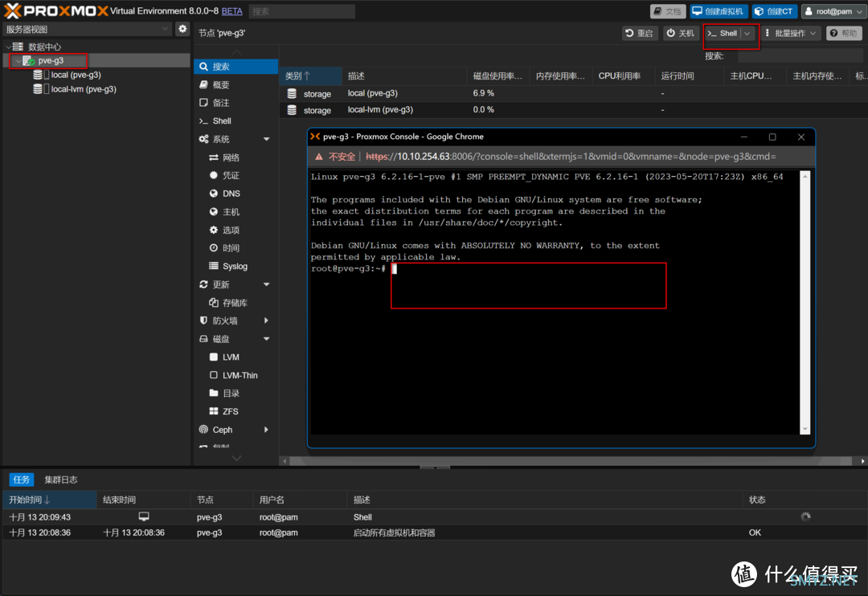The image size is (868, 596).
Task: Click the insecure (不安全) warning icon
Action: click(319, 157)
